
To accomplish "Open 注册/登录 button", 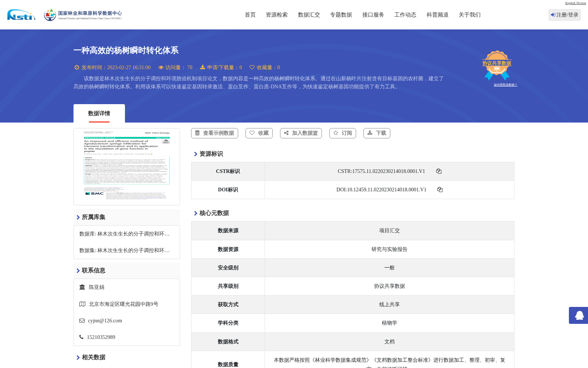I will tap(564, 15).
